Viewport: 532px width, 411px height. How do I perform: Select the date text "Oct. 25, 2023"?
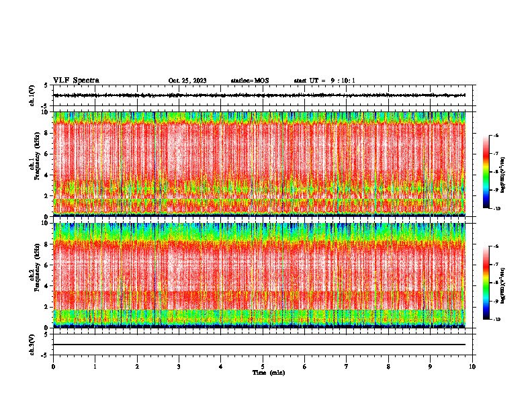point(187,81)
